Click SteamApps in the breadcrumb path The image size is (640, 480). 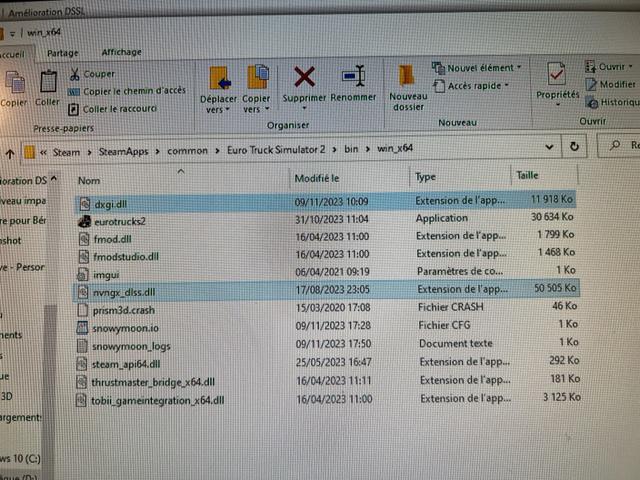pyautogui.click(x=123, y=151)
